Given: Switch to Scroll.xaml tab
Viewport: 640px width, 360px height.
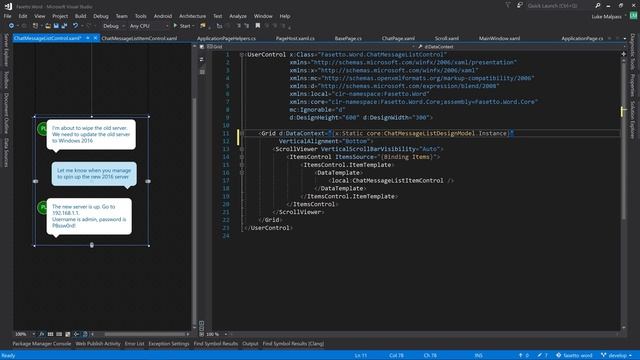Looking at the screenshot, I should pos(447,38).
